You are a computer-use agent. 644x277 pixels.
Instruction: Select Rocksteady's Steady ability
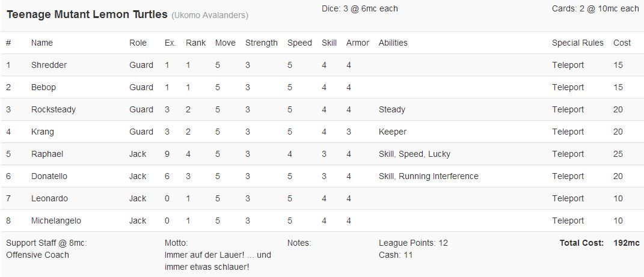[x=391, y=109]
